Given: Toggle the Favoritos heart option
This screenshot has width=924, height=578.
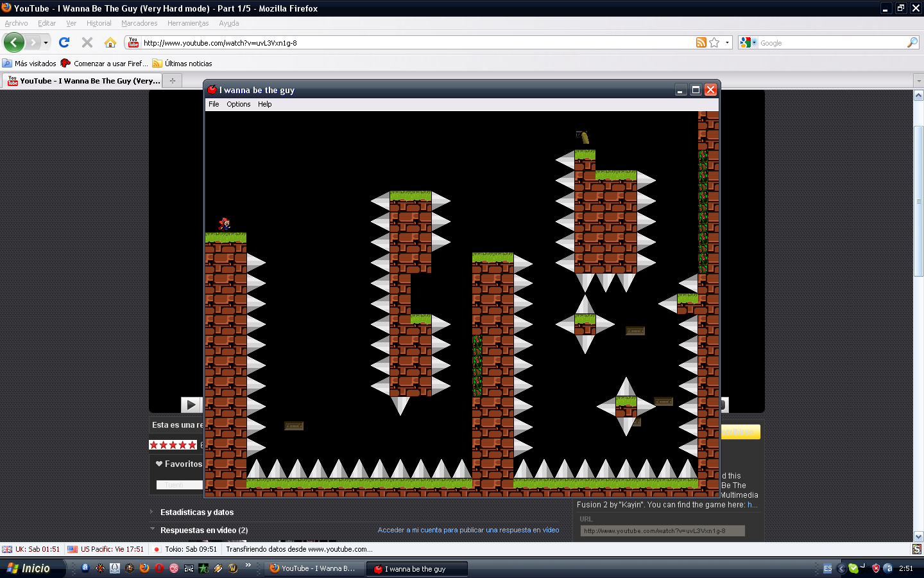Looking at the screenshot, I should tap(178, 464).
